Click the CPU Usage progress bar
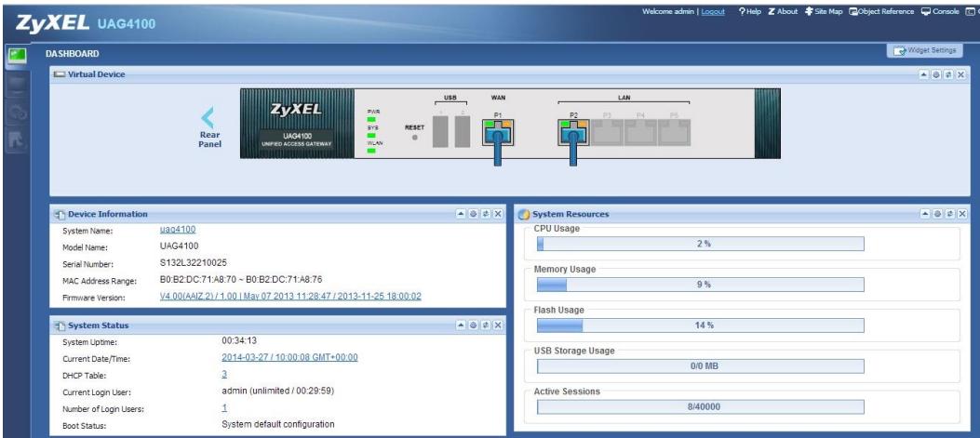This screenshot has height=438, width=980. (701, 244)
